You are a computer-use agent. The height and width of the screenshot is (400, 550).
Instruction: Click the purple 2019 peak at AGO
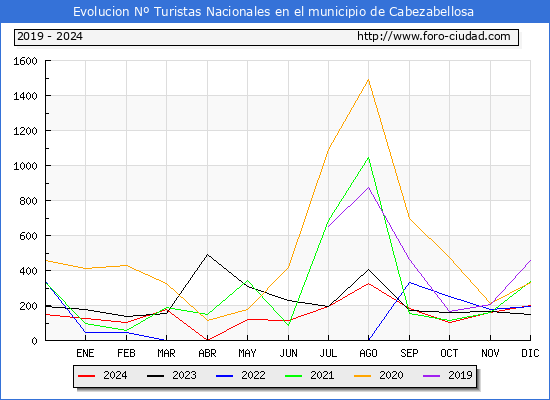(x=368, y=187)
